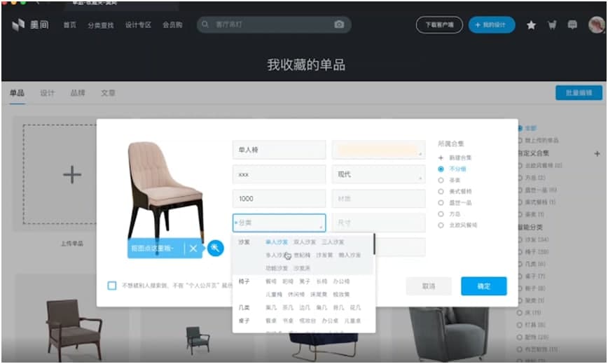Screen dimensions: 608x364
Task: Choose 单人沙发 from category list
Action: 276,242
